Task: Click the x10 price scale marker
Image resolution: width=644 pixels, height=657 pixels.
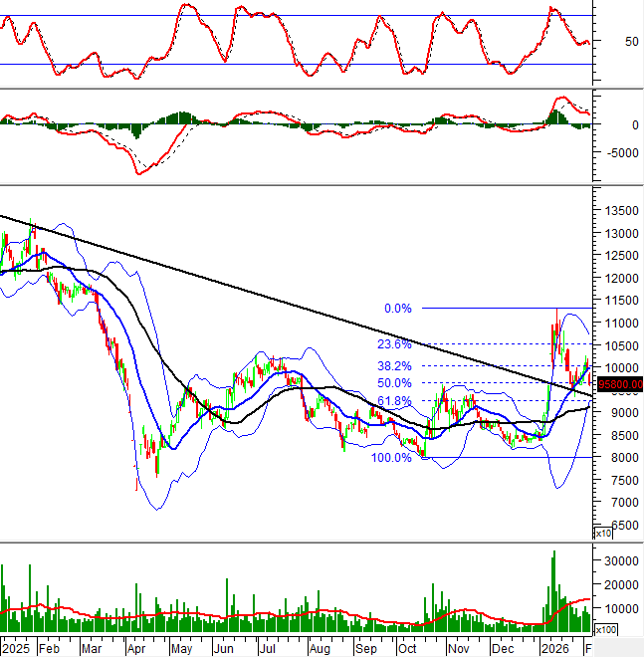Action: coord(603,534)
